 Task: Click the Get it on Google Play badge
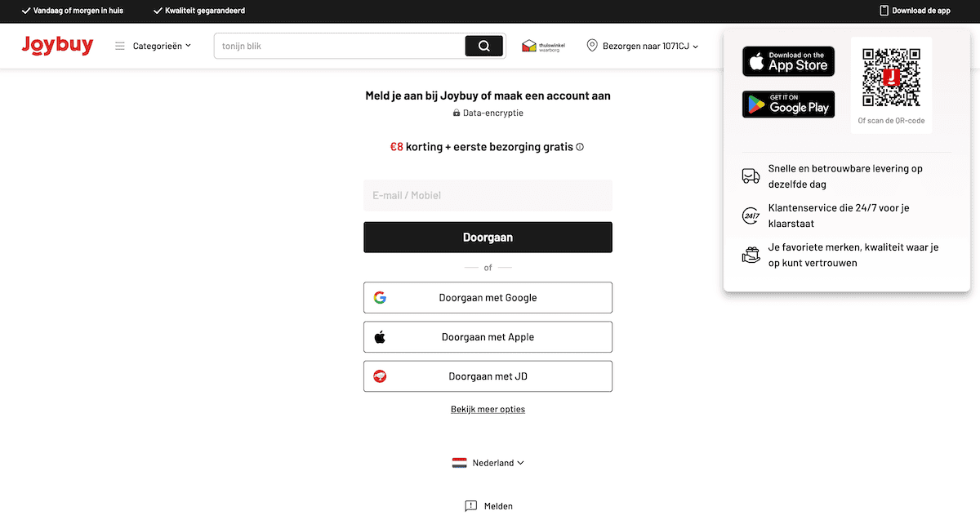788,104
